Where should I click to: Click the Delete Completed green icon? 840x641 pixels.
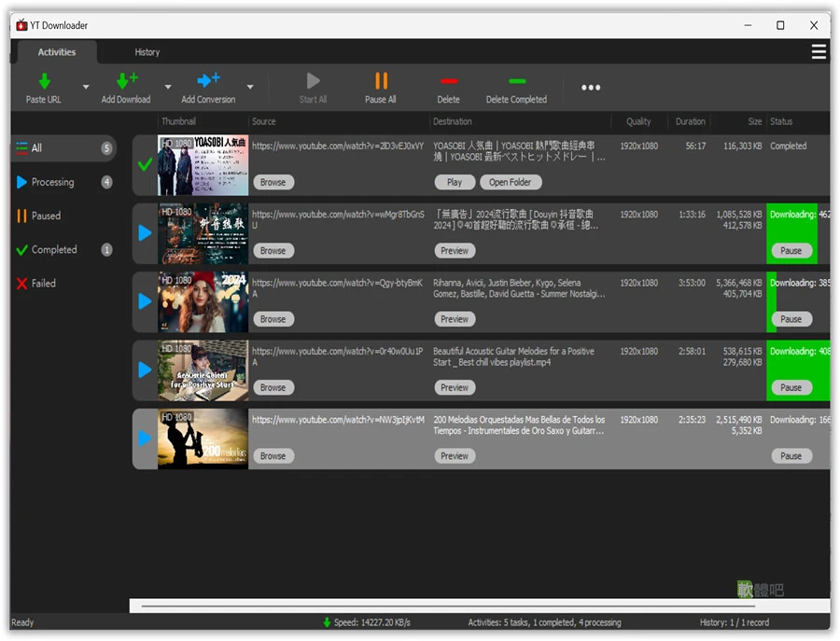coord(517,81)
